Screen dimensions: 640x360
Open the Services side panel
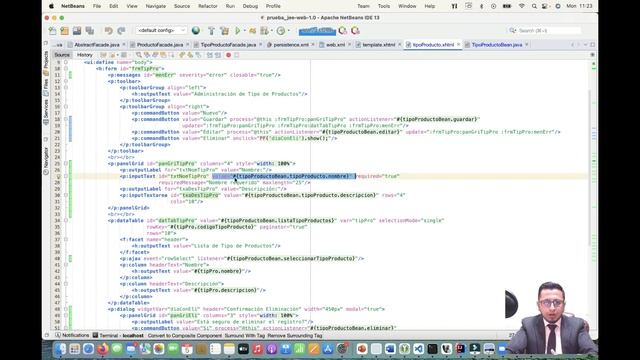pyautogui.click(x=46, y=112)
